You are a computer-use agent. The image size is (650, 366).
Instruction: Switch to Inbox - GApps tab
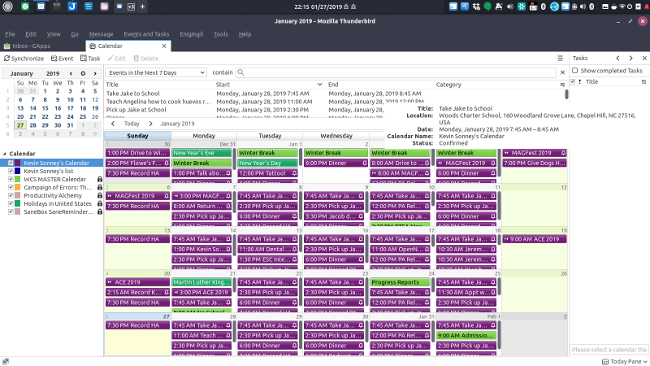27,46
